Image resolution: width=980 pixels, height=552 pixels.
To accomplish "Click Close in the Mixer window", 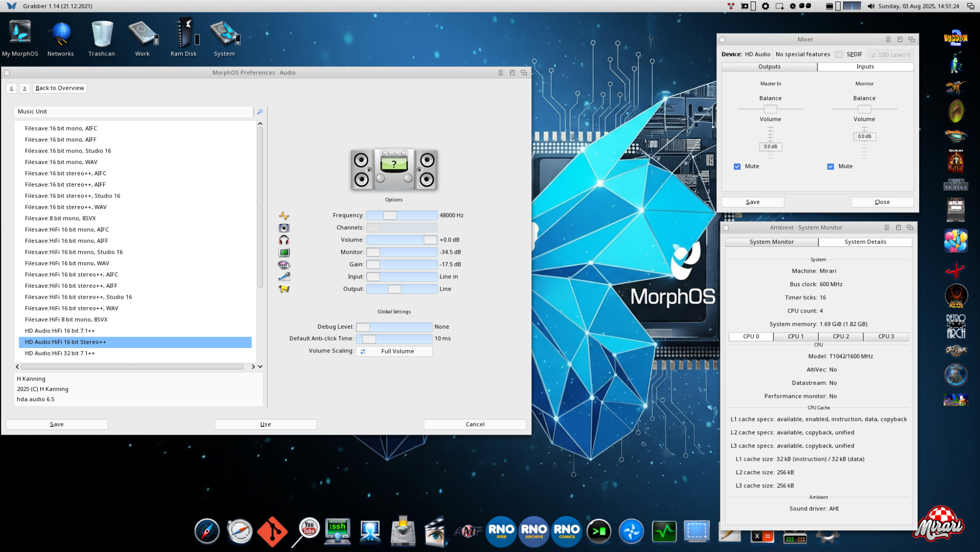I will pyautogui.click(x=882, y=202).
